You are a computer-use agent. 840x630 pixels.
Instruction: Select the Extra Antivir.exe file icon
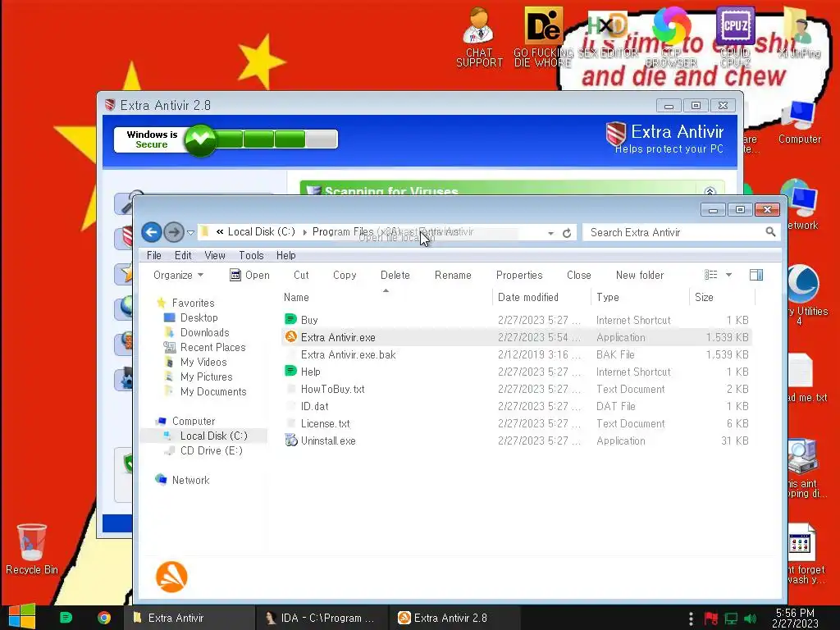(x=291, y=337)
